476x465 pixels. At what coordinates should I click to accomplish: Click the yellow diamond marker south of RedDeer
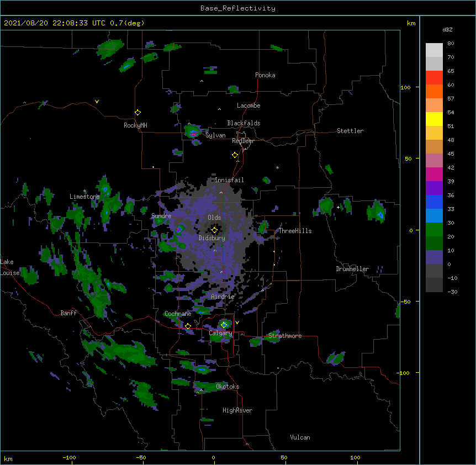(x=235, y=155)
